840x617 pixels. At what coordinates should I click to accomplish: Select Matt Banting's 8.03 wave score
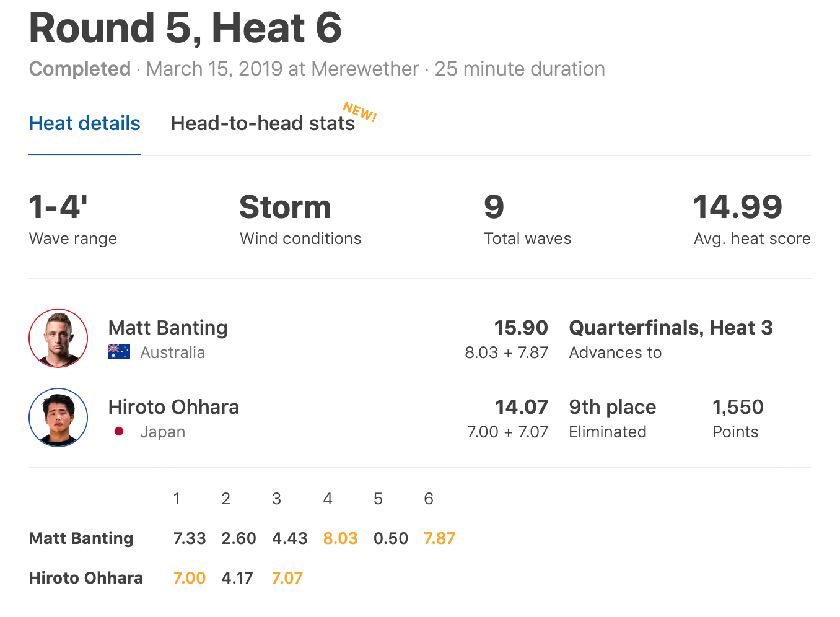coord(340,538)
